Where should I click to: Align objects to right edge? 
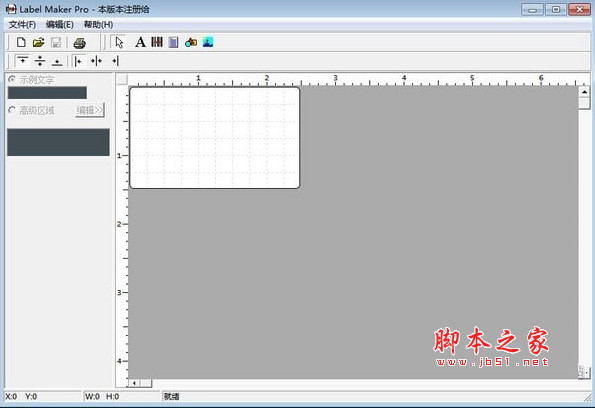coord(115,60)
